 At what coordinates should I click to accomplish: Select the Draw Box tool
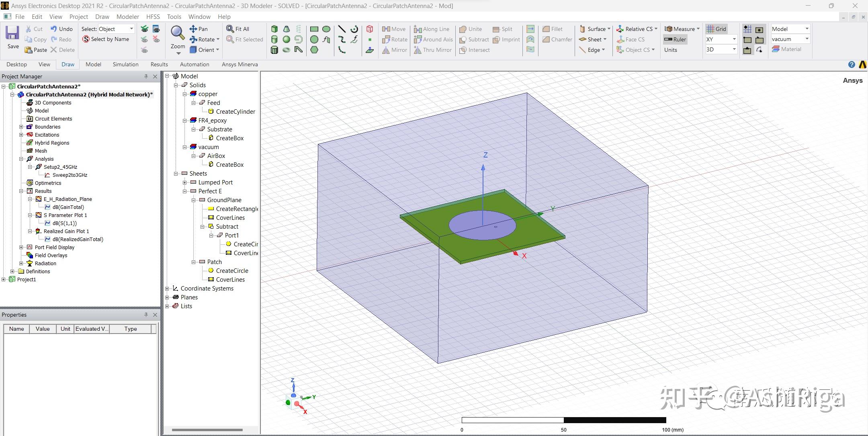click(274, 29)
